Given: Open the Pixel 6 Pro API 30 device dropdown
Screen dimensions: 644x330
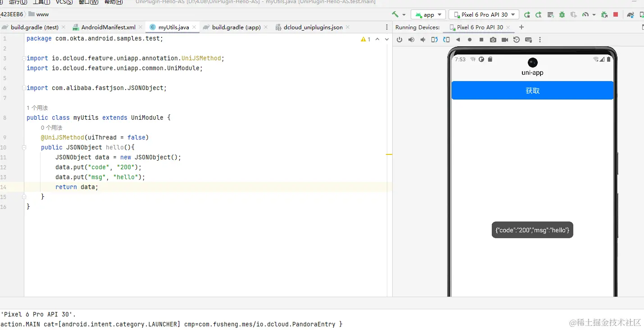Looking at the screenshot, I should [484, 14].
